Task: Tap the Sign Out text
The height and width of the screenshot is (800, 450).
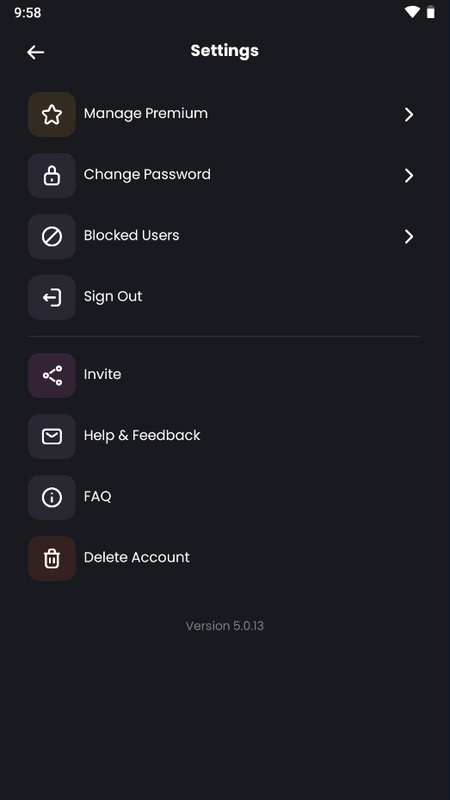Action: [x=113, y=296]
